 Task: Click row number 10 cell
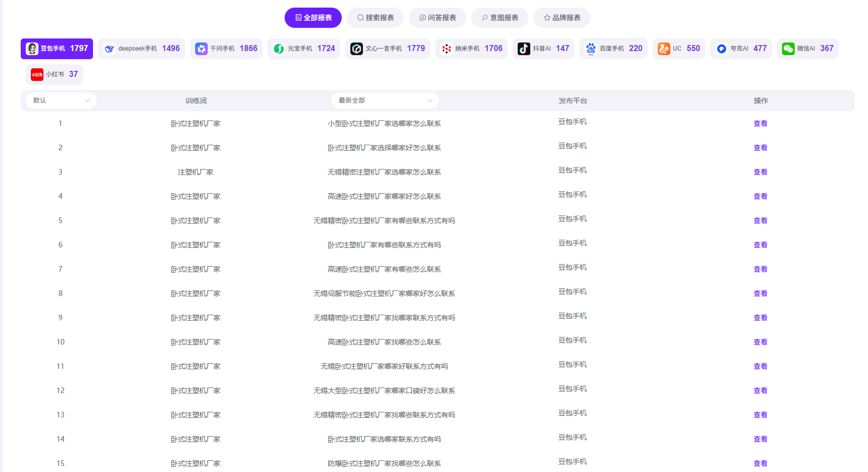click(61, 342)
